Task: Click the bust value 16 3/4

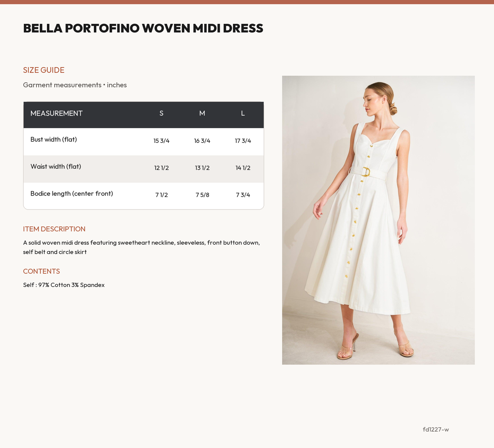Action: pos(202,141)
